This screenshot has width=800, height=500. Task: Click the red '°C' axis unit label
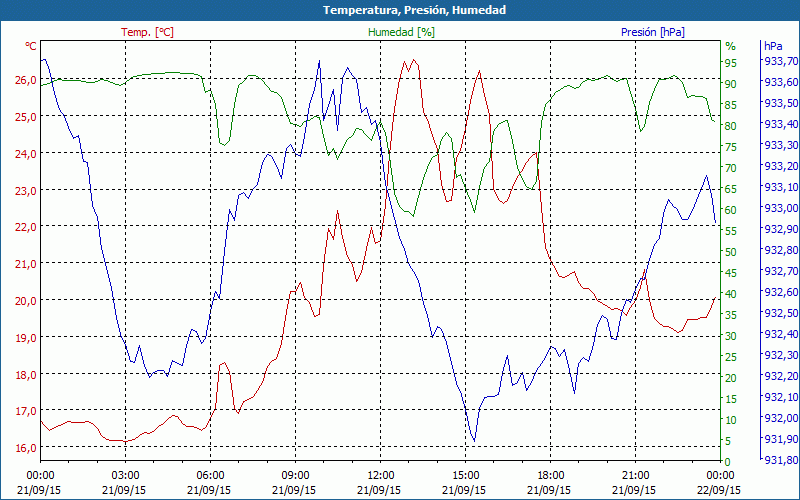tap(31, 46)
